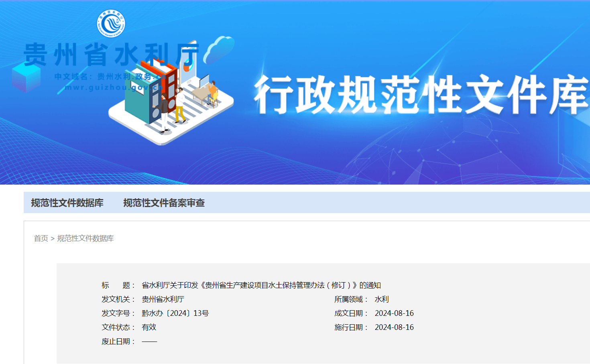Click the issuing agency value 贵州省水利厅
Screen dimensions: 590x364
tap(163, 299)
